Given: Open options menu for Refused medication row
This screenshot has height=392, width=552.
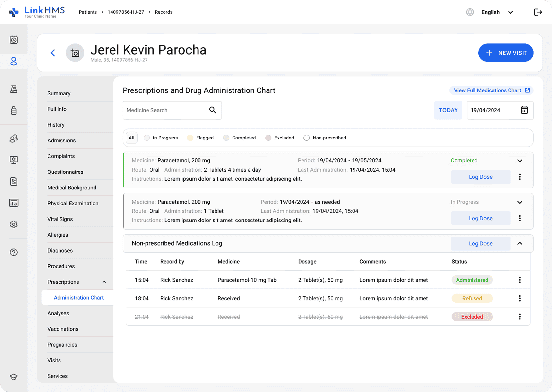Looking at the screenshot, I should pos(520,298).
